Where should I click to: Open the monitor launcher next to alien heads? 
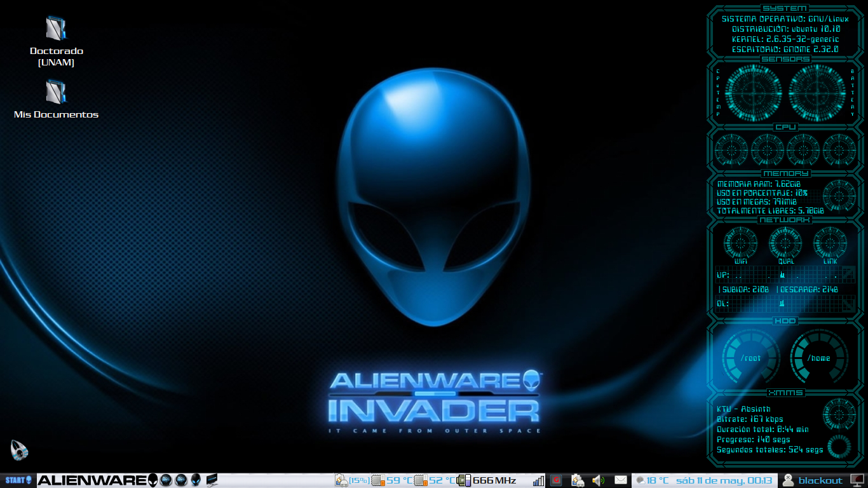[x=212, y=480]
